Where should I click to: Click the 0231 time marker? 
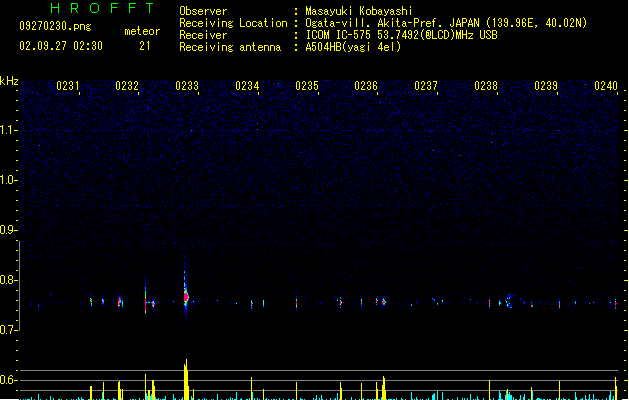(67, 86)
